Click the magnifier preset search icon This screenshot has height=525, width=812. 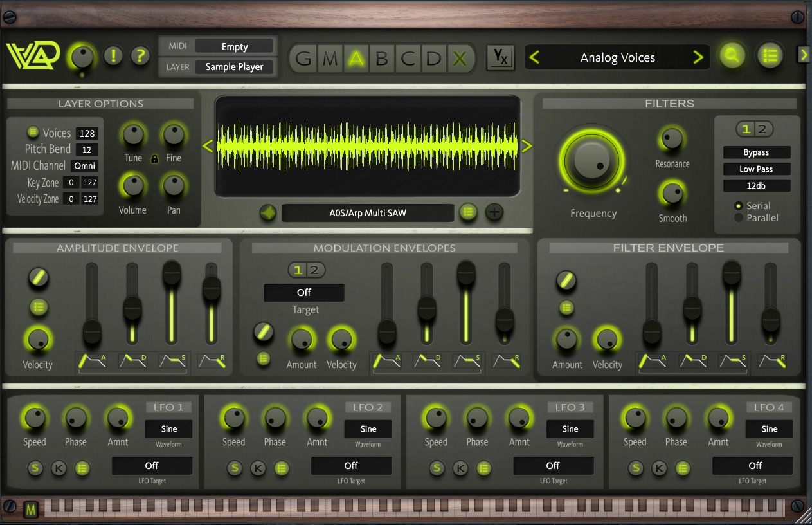tap(732, 57)
